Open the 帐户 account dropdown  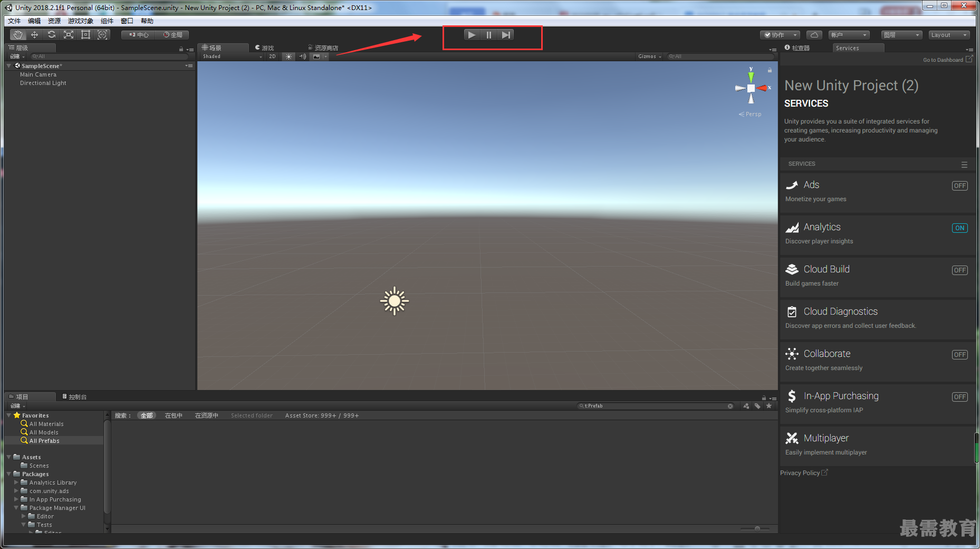click(849, 35)
